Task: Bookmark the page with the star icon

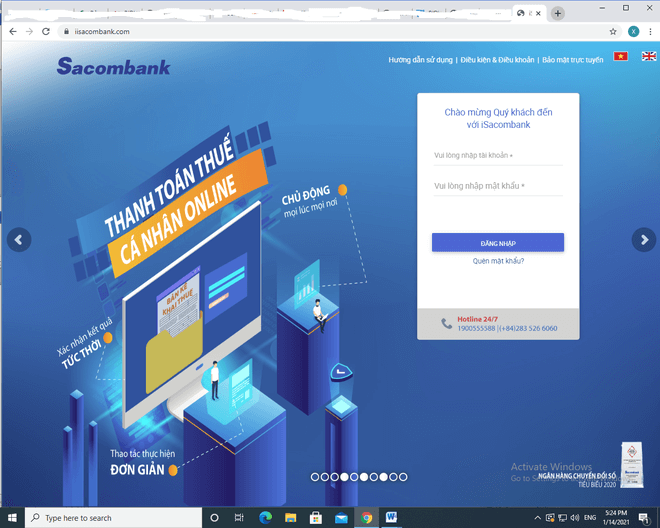Action: pos(613,32)
